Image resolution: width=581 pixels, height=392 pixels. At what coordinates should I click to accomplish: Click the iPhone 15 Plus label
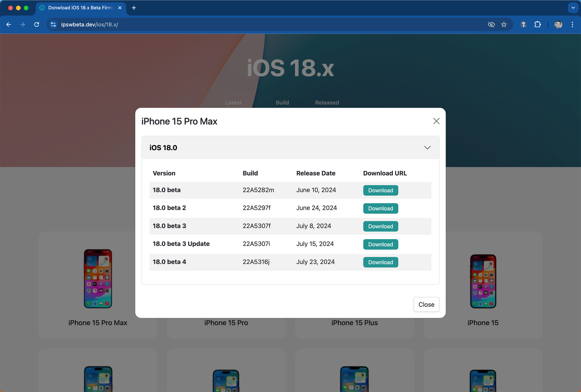coord(354,323)
